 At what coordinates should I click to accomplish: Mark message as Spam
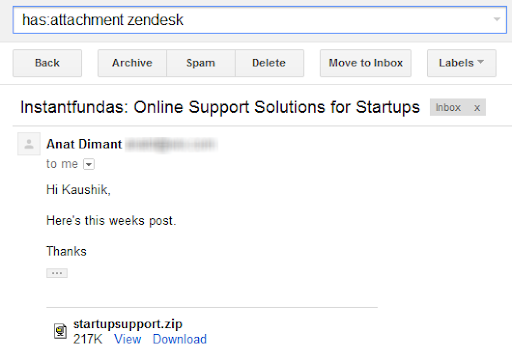(201, 63)
